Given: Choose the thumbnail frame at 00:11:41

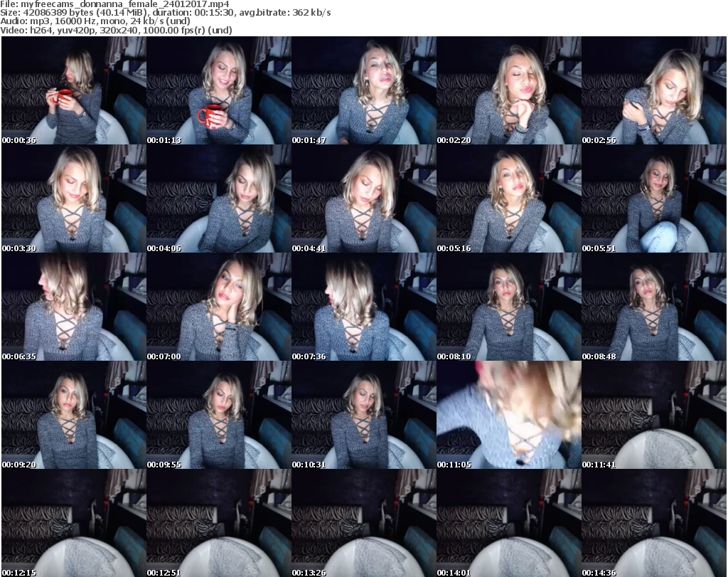Looking at the screenshot, I should [654, 415].
